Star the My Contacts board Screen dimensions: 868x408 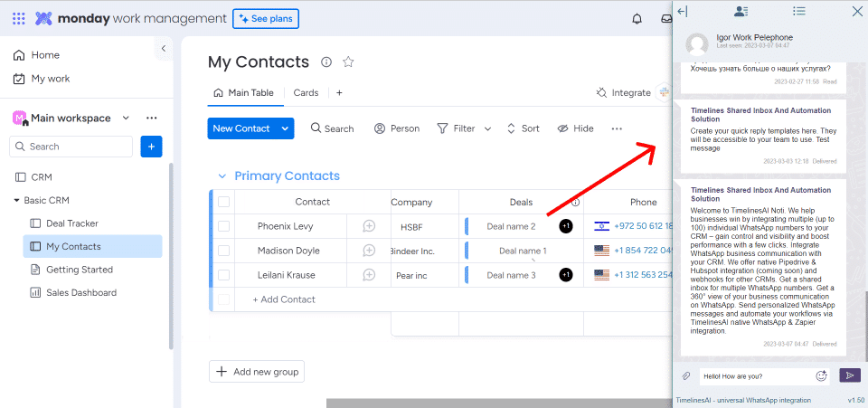tap(348, 62)
